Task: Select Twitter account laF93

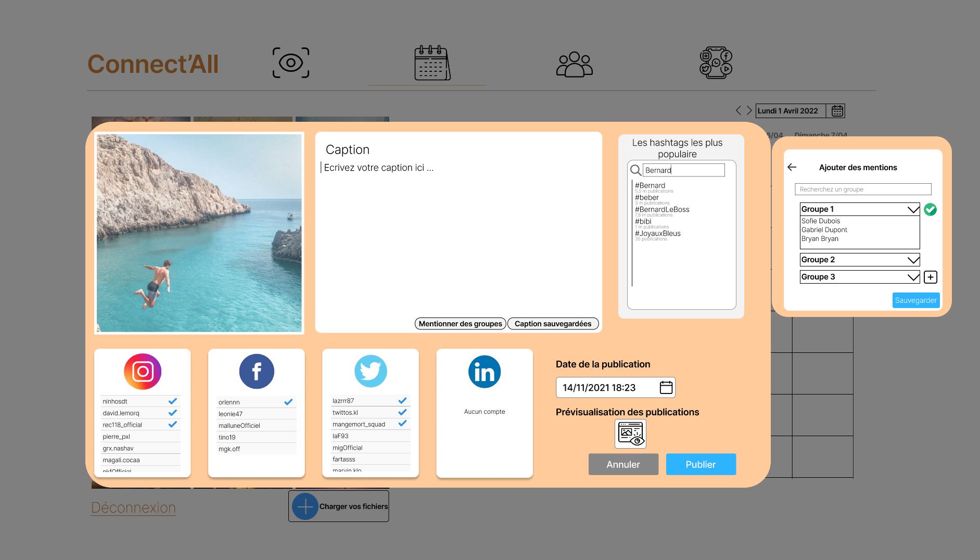Action: 371,436
